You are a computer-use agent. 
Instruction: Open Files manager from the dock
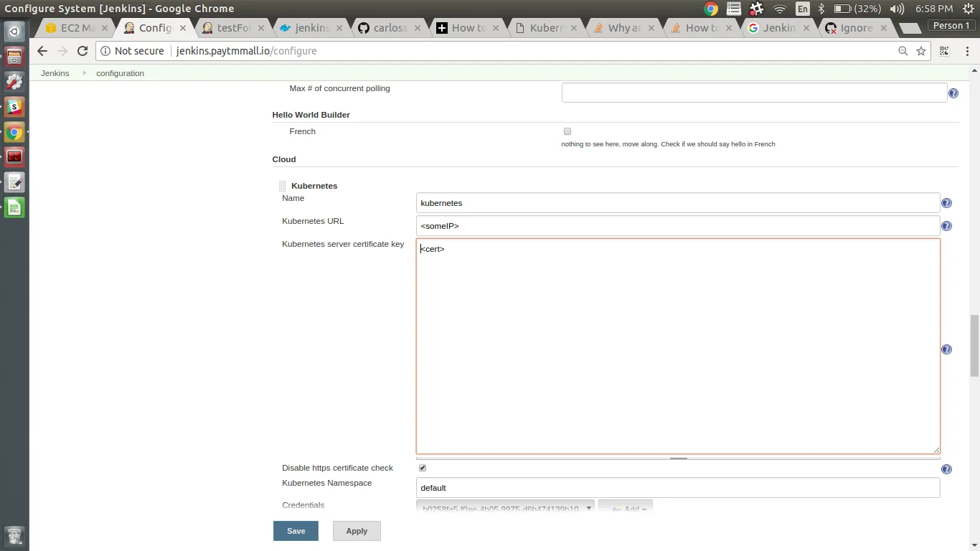[x=14, y=57]
